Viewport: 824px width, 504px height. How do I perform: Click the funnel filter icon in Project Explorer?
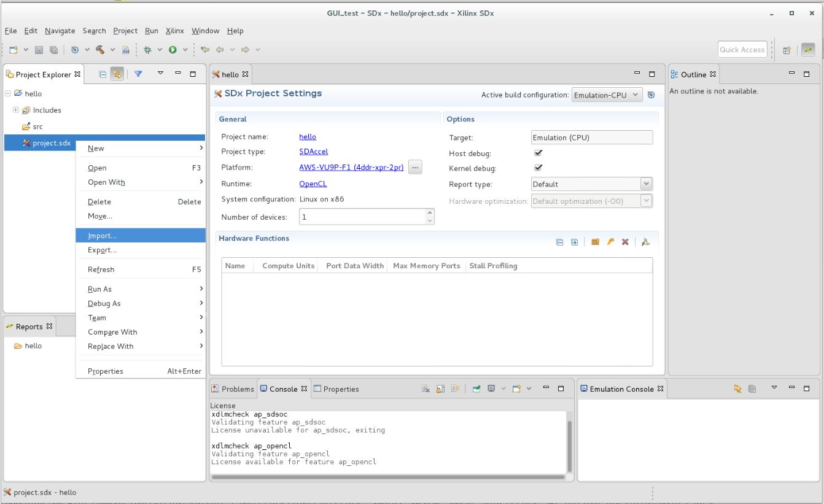pos(138,74)
